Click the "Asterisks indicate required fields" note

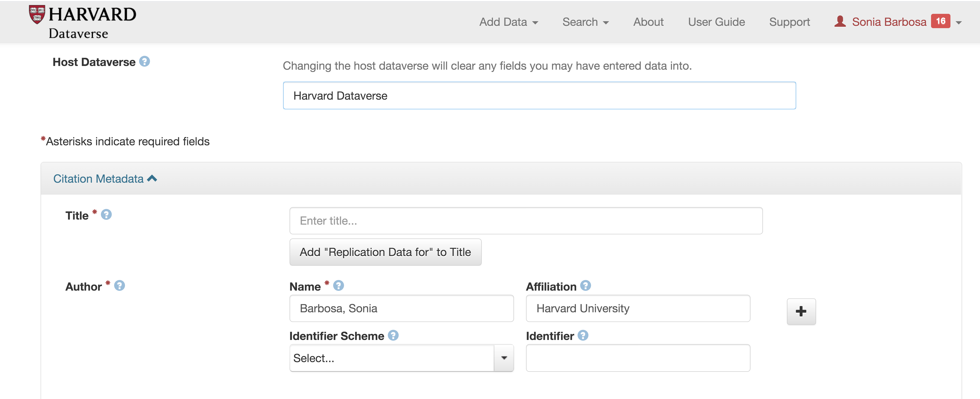pos(125,141)
